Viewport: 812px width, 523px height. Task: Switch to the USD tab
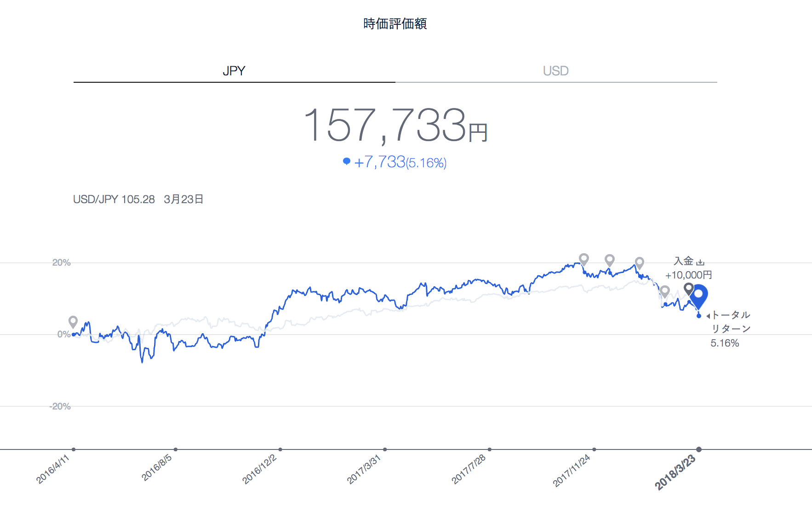click(556, 71)
